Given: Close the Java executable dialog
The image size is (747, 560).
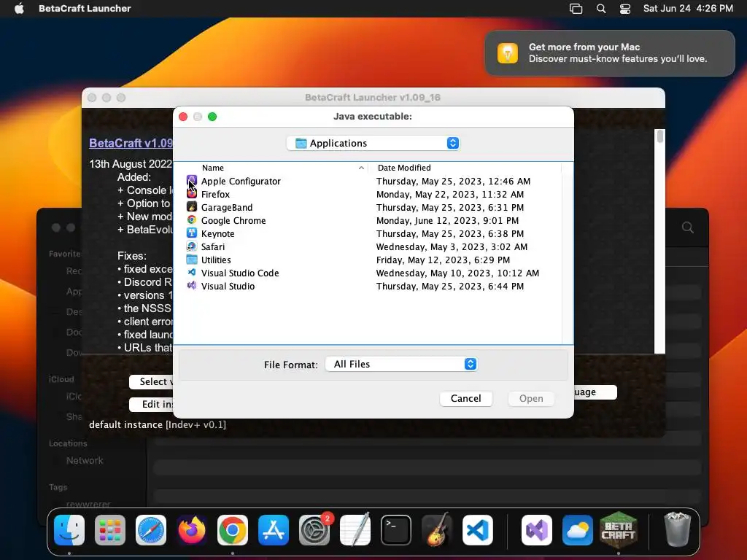Looking at the screenshot, I should coord(183,117).
